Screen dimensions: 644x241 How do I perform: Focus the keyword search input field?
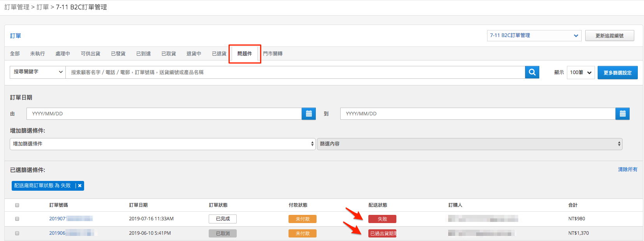point(295,72)
